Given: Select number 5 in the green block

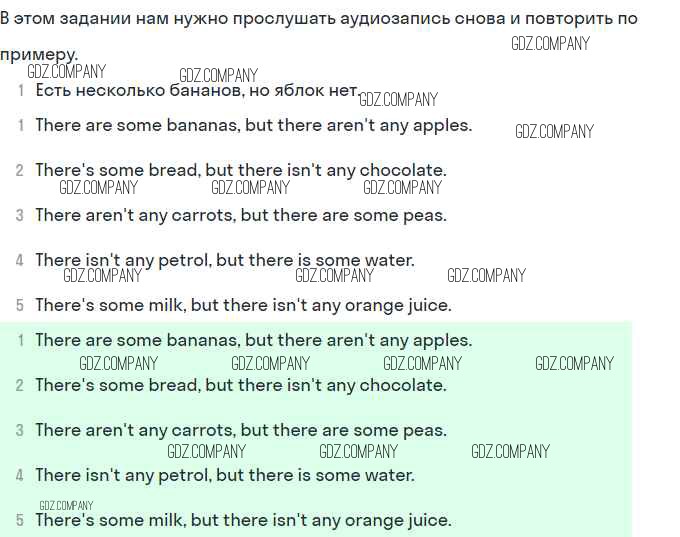Looking at the screenshot, I should [20, 521].
